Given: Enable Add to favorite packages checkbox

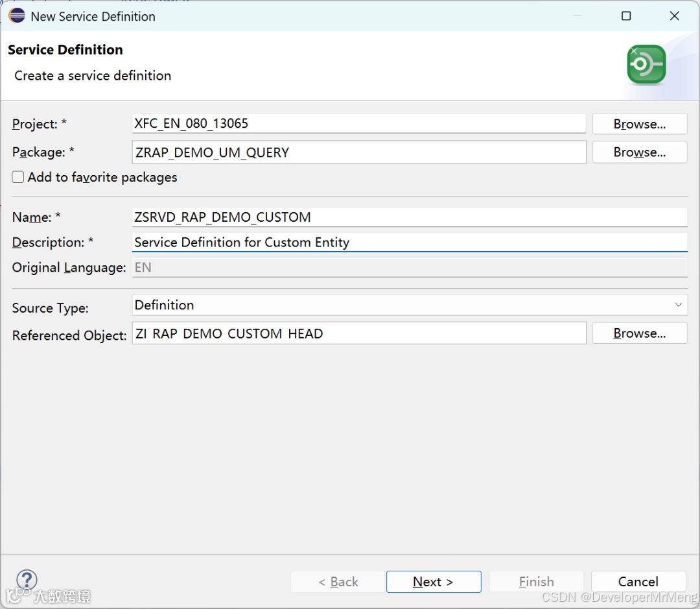Looking at the screenshot, I should (x=18, y=178).
